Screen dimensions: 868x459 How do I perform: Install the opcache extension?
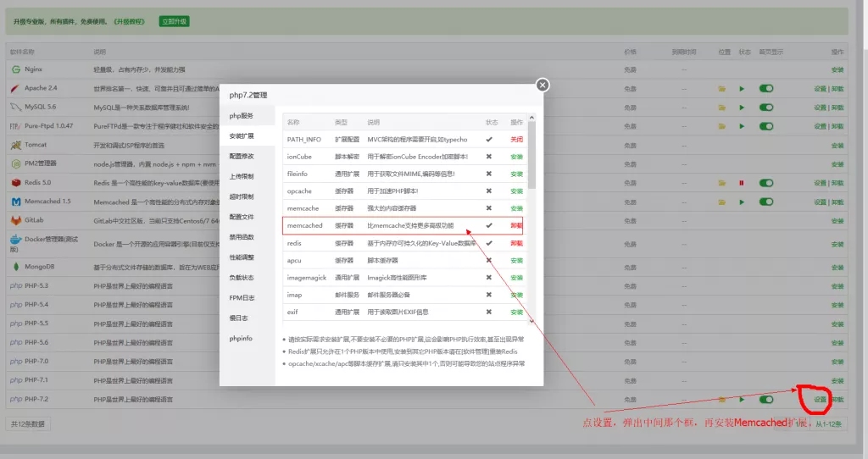516,191
